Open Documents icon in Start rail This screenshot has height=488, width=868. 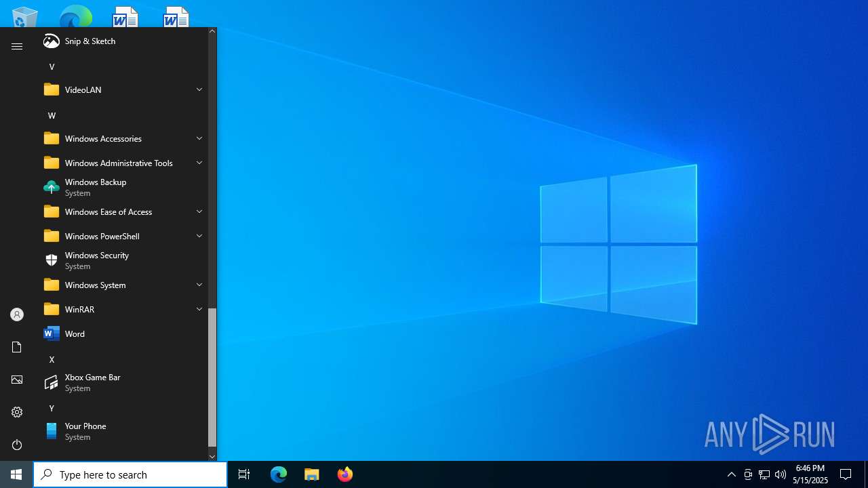pos(17,347)
